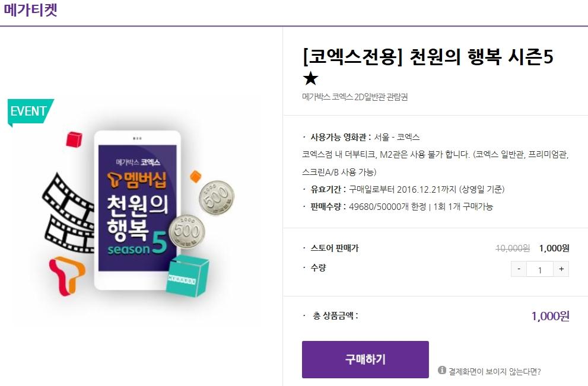Decrease quantity with the minus button
The image size is (588, 386).
(519, 269)
